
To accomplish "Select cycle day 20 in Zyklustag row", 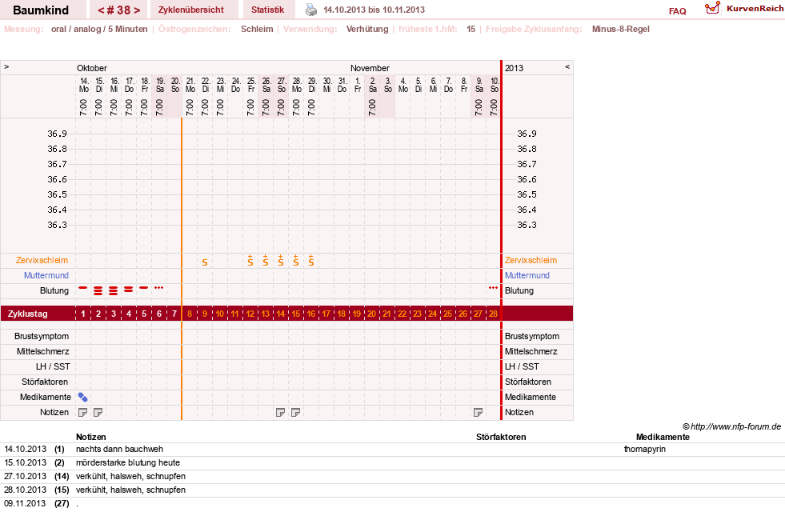I will coord(371,314).
